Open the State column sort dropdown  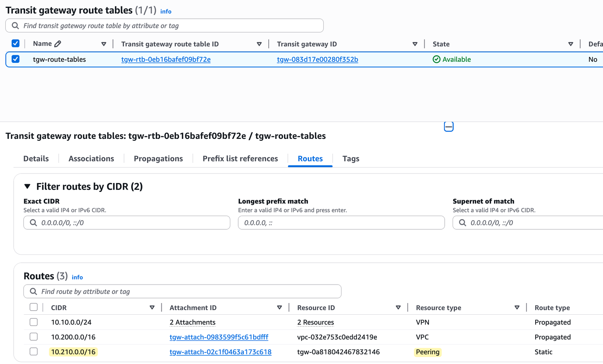tap(570, 44)
